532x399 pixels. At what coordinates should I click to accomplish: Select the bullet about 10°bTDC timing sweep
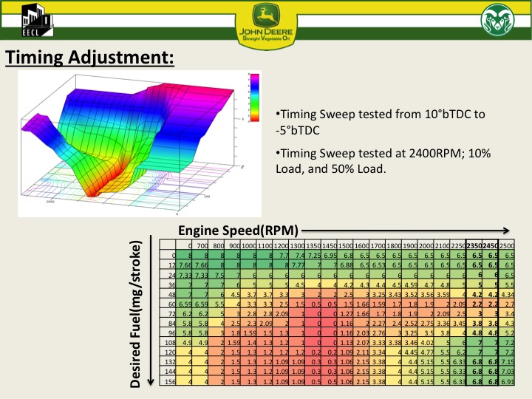(378, 121)
